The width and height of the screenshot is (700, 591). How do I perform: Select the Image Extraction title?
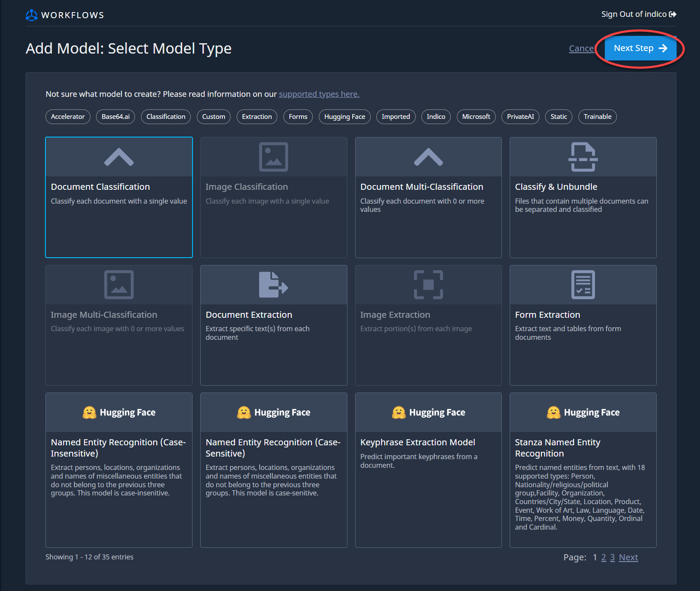click(395, 315)
